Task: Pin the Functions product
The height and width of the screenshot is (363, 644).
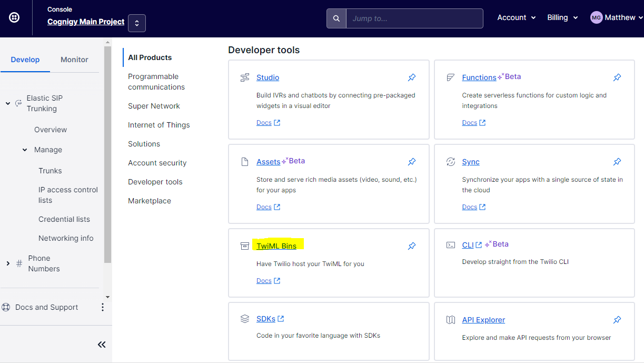Action: click(x=617, y=77)
